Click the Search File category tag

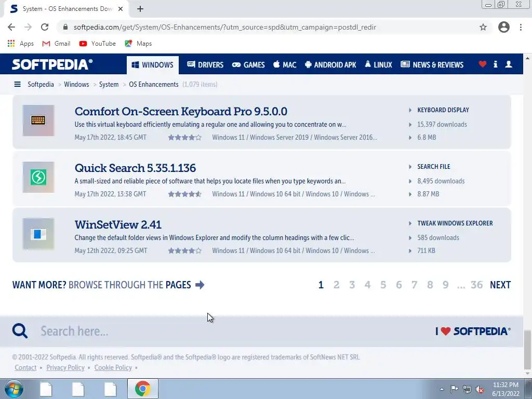[434, 167]
